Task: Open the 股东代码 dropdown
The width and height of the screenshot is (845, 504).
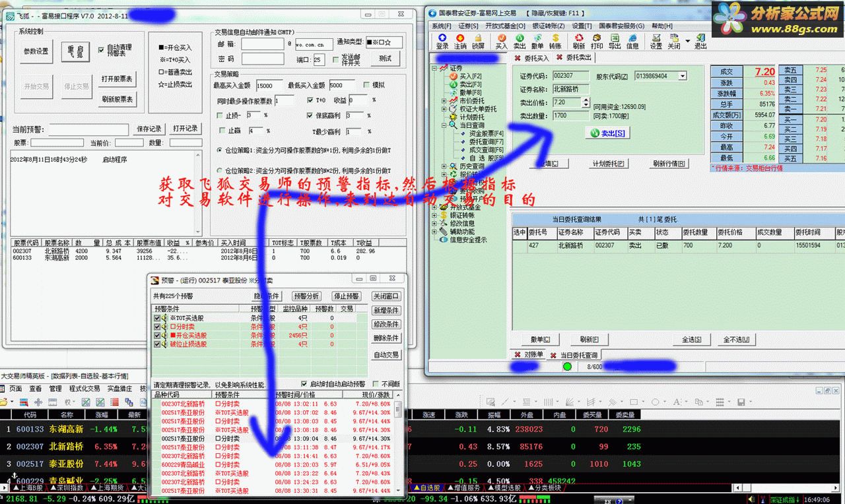Action: pyautogui.click(x=683, y=76)
